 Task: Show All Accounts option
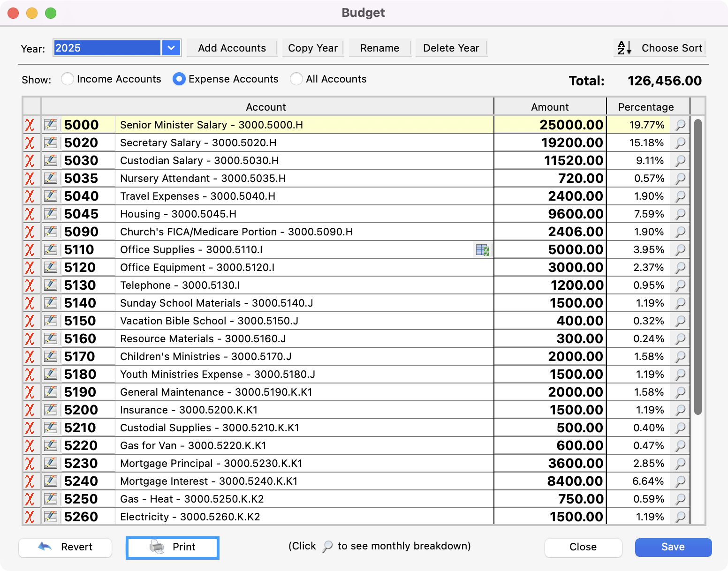296,79
